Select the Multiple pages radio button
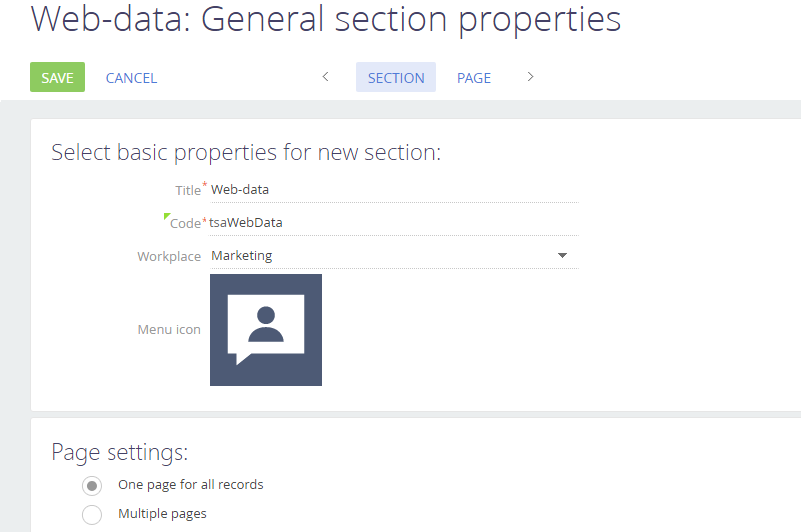 [92, 515]
